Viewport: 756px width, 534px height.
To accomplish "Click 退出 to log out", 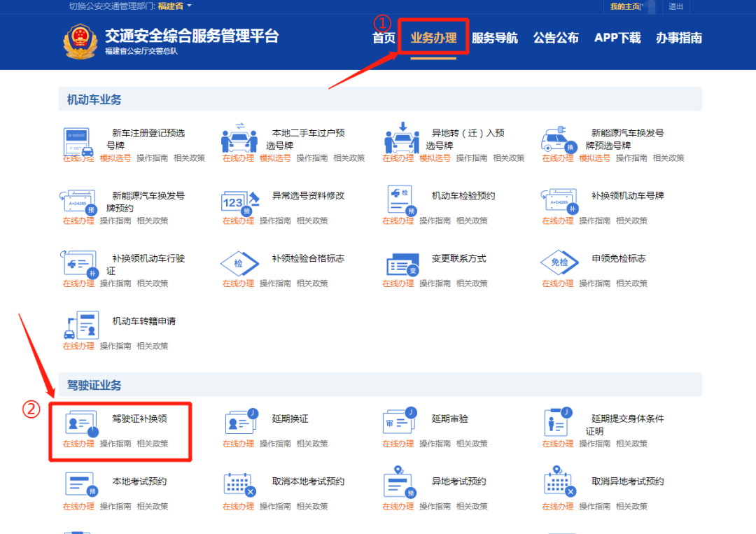I will tap(675, 6).
